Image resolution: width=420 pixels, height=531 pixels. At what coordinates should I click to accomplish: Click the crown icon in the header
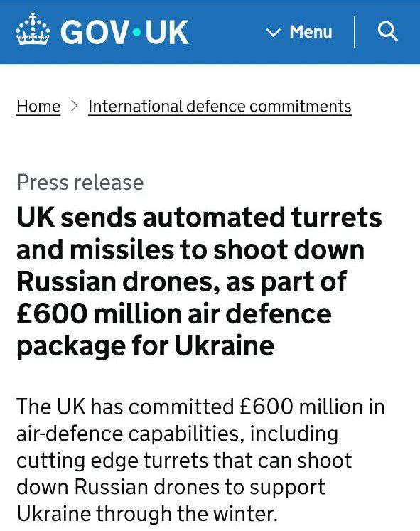(33, 30)
